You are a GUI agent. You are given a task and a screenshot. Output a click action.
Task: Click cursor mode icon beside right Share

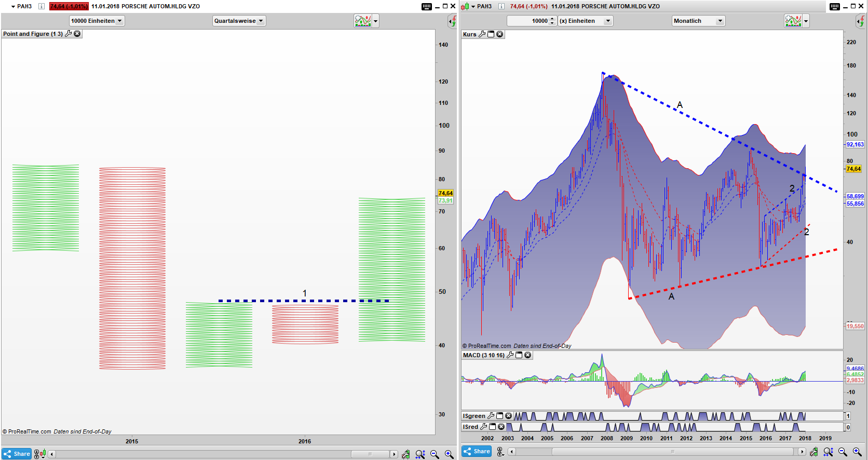point(500,452)
